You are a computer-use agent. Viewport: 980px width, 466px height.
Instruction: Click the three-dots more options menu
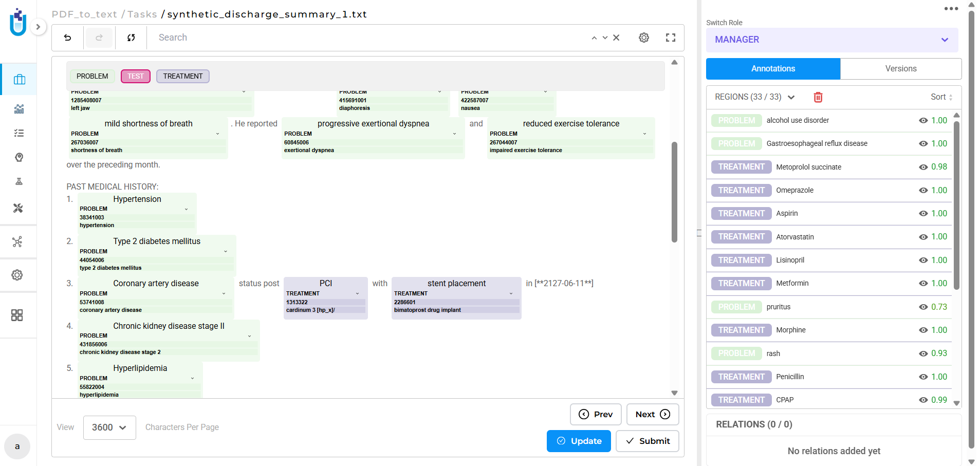click(951, 9)
